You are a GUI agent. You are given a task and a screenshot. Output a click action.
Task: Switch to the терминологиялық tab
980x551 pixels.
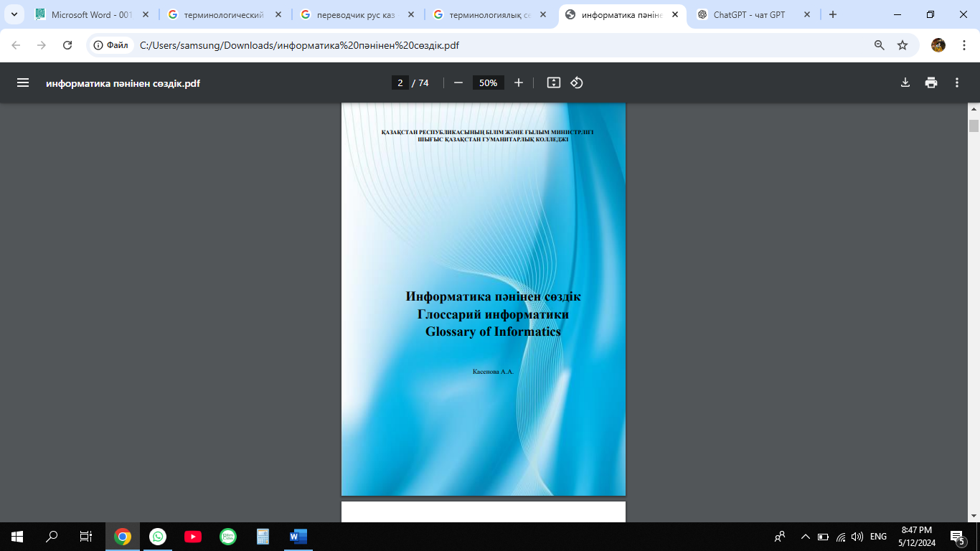[x=490, y=14]
